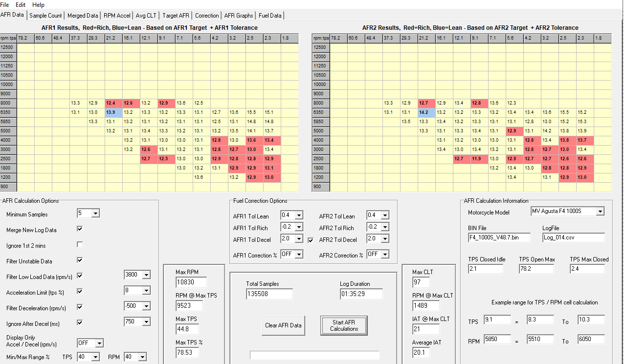Open the AFR Graphs tab
This screenshot has width=626, height=364.
pyautogui.click(x=238, y=15)
